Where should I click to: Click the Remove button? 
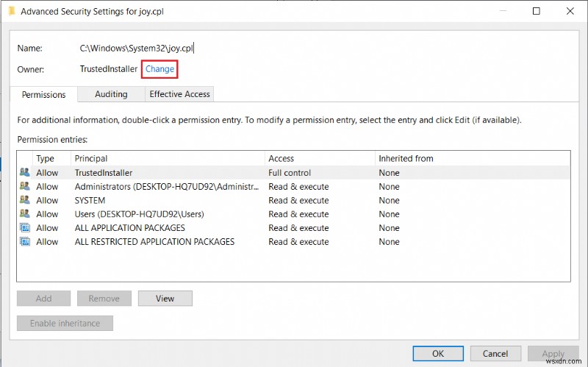point(104,299)
